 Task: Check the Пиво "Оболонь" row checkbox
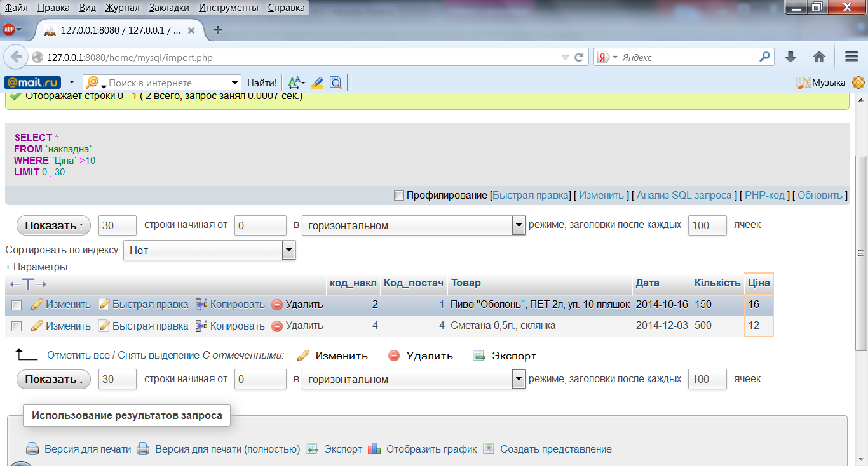click(x=17, y=305)
